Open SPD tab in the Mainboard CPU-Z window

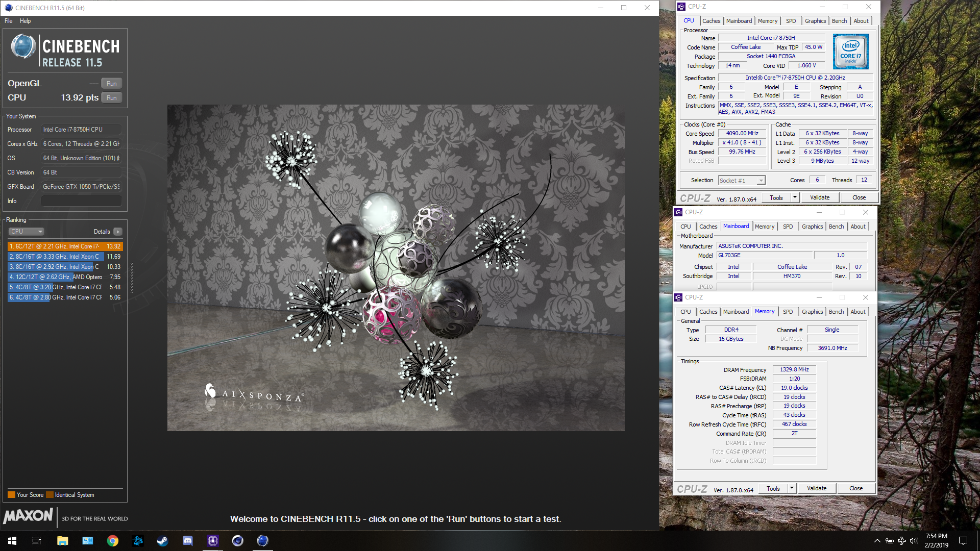pos(788,227)
